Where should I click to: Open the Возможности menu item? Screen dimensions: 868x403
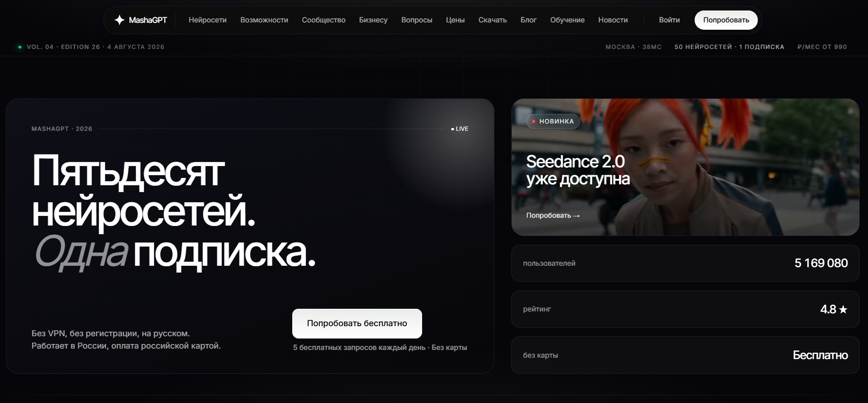264,20
